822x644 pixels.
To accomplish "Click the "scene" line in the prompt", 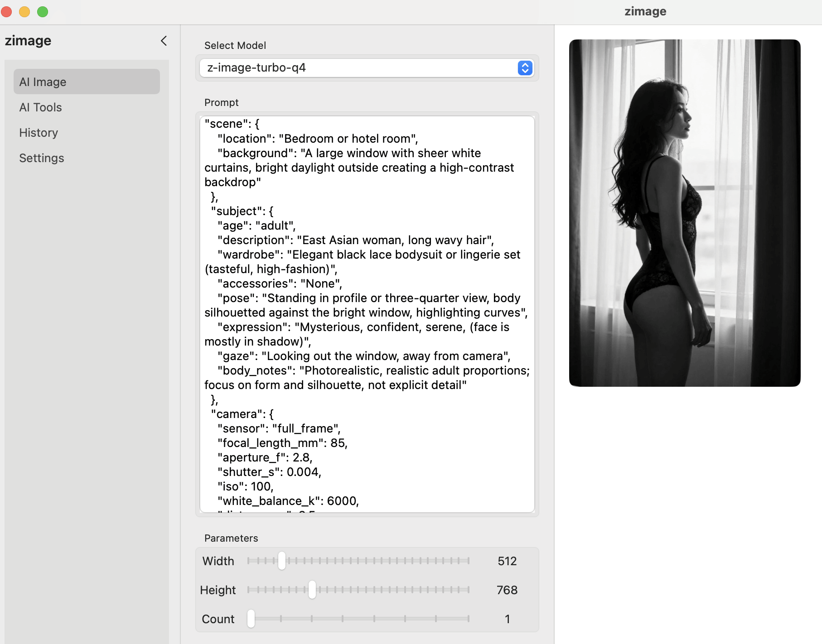I will (x=232, y=124).
